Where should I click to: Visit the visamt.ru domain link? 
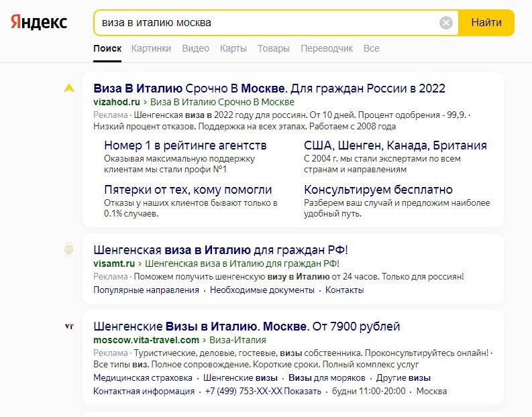pyautogui.click(x=114, y=263)
